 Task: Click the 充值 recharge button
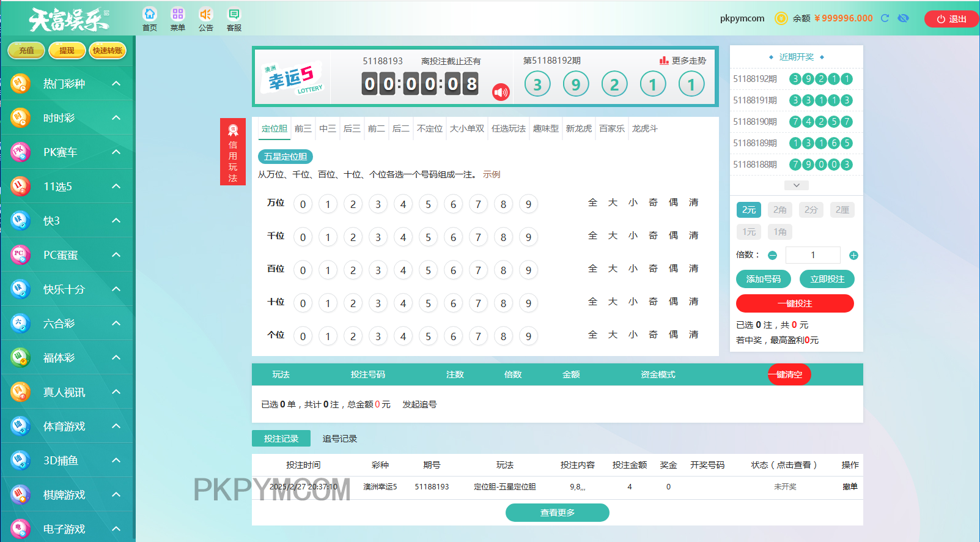(x=26, y=50)
